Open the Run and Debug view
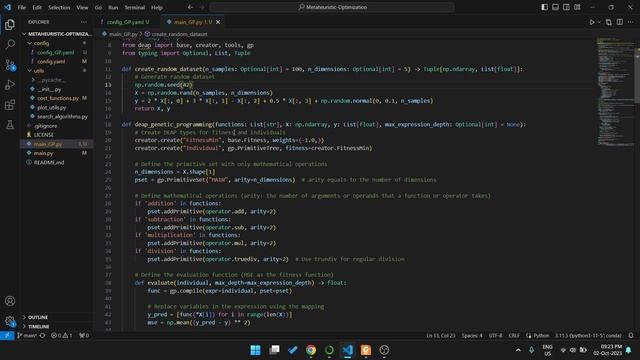The image size is (640, 360). point(10,84)
